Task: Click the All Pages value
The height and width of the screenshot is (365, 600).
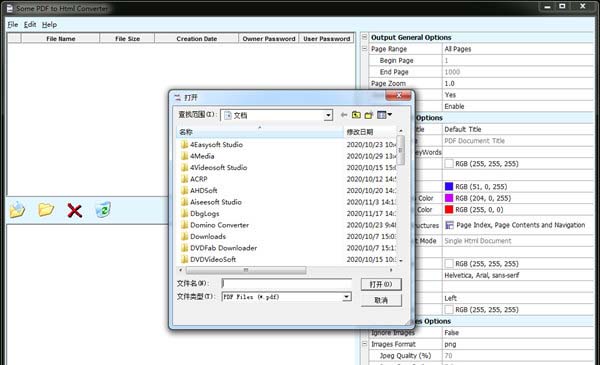Action: click(458, 49)
